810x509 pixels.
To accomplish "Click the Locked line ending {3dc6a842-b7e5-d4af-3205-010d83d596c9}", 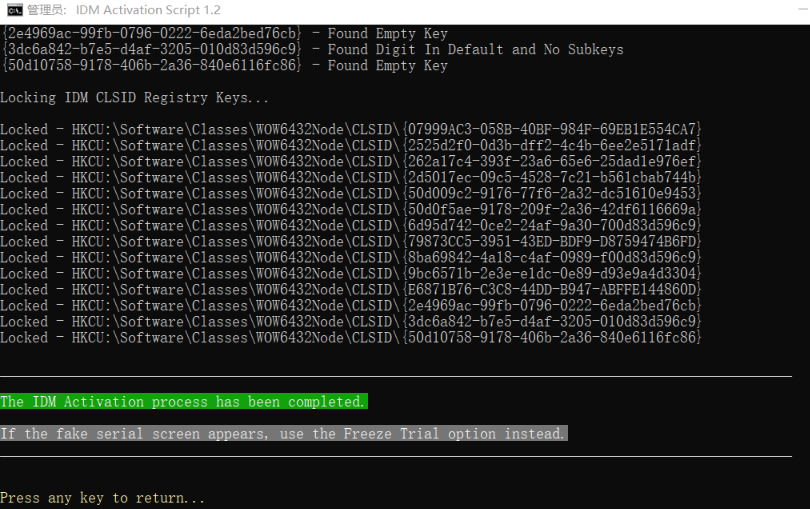I will pyautogui.click(x=351, y=321).
